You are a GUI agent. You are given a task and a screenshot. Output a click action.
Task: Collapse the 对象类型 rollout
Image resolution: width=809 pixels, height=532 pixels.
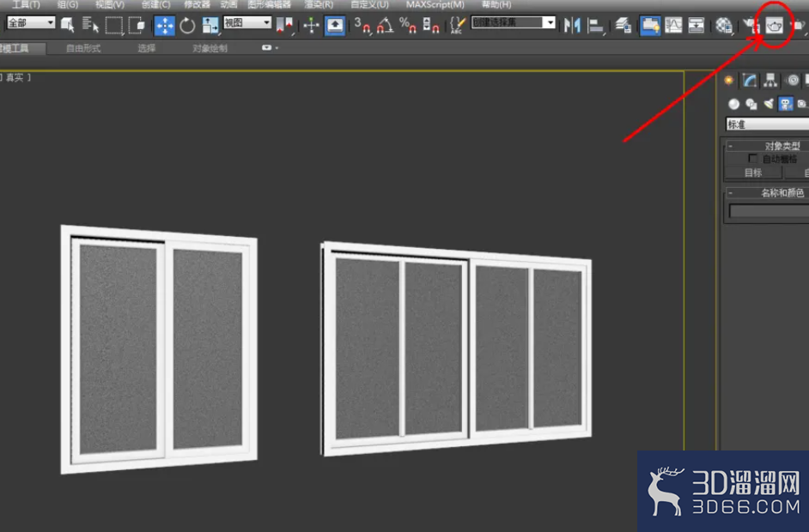coord(767,146)
